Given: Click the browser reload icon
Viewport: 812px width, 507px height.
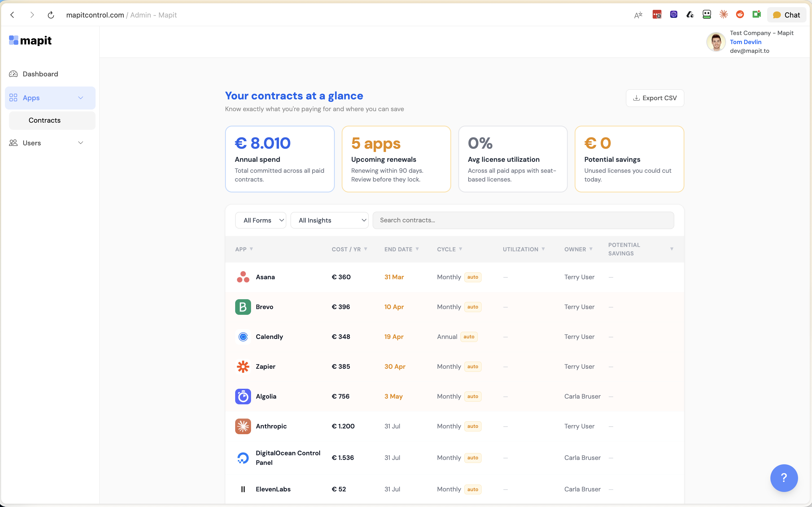Looking at the screenshot, I should (x=51, y=15).
